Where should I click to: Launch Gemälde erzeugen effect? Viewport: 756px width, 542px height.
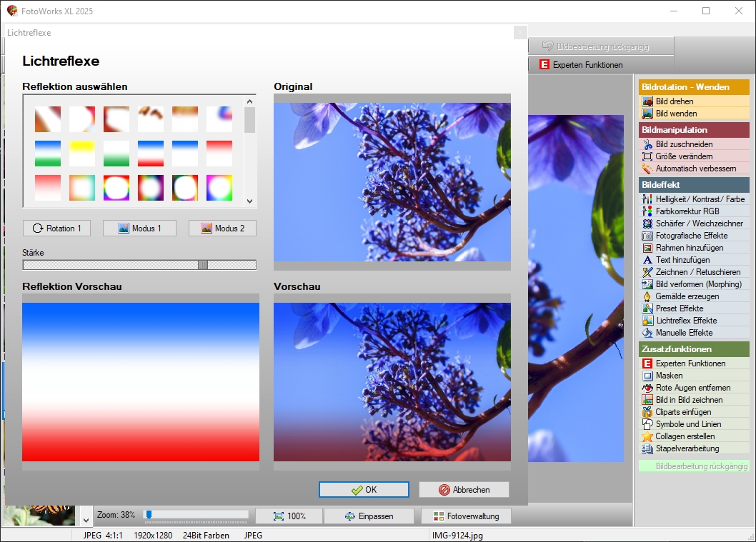(x=687, y=296)
